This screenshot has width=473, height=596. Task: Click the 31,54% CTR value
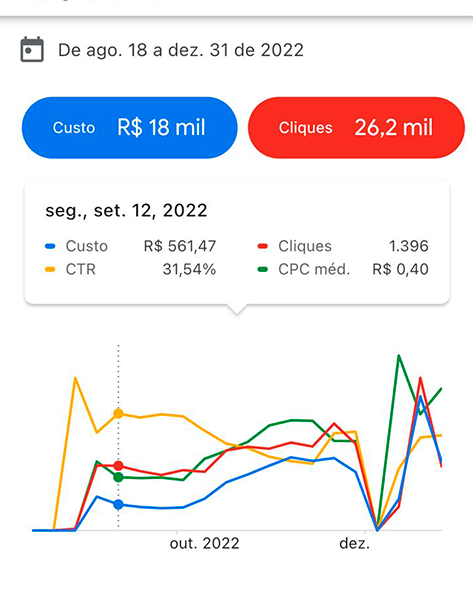click(189, 269)
